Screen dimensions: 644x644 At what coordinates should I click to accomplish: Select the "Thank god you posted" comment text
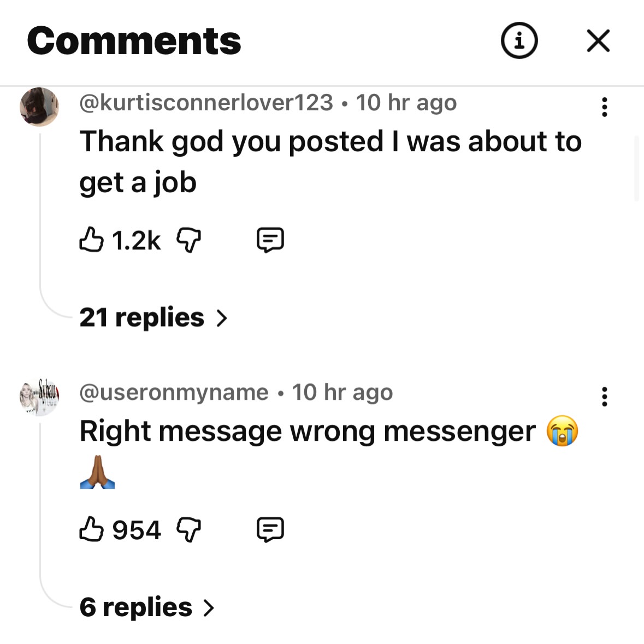click(x=330, y=162)
